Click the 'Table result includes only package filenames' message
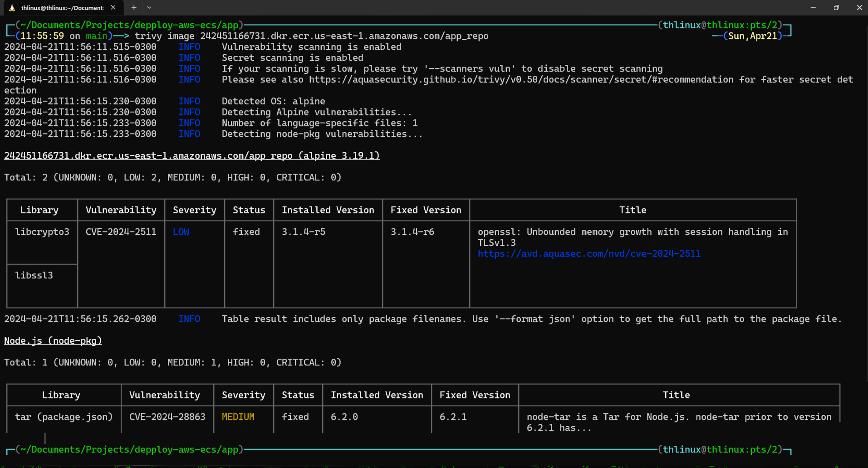Screen dimensions: 868x468 click(531, 319)
